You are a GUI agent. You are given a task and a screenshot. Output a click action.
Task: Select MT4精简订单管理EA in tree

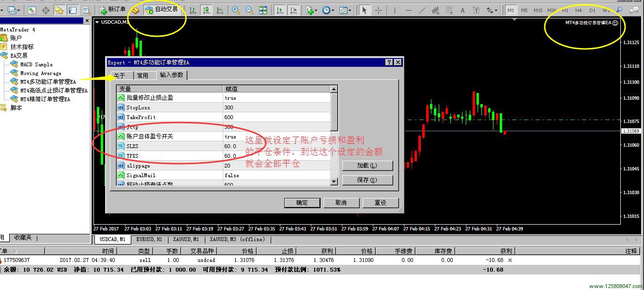point(45,99)
